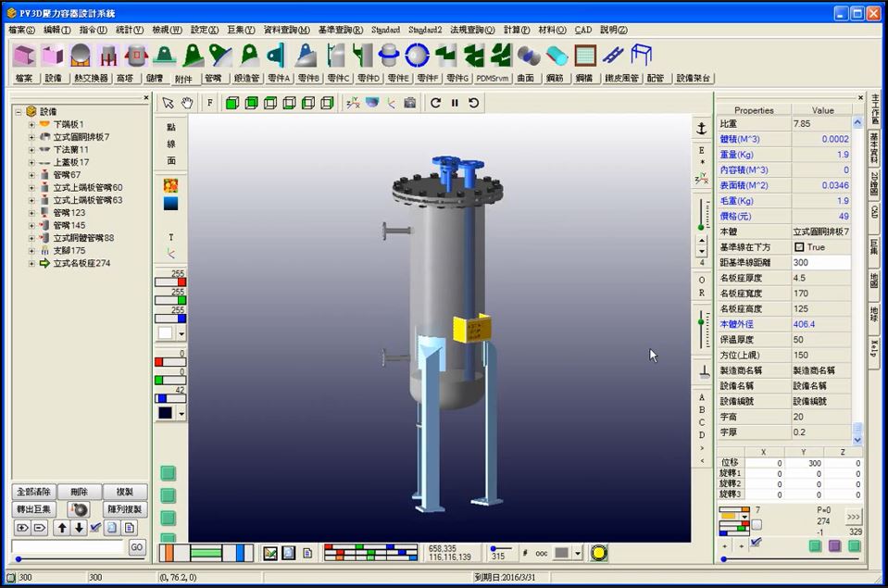888x588 pixels.
Task: Toggle the blue checkmark beside arrow buttons
Action: 95,528
